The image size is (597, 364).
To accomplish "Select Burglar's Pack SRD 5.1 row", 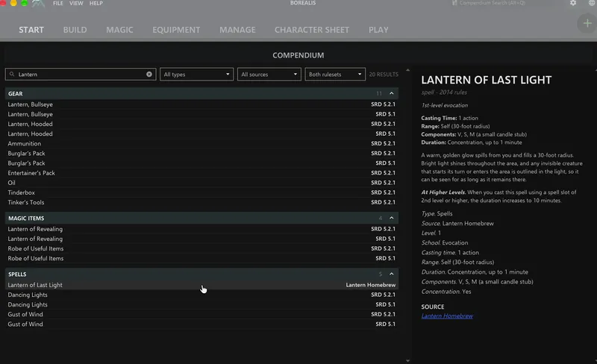I will click(x=201, y=163).
